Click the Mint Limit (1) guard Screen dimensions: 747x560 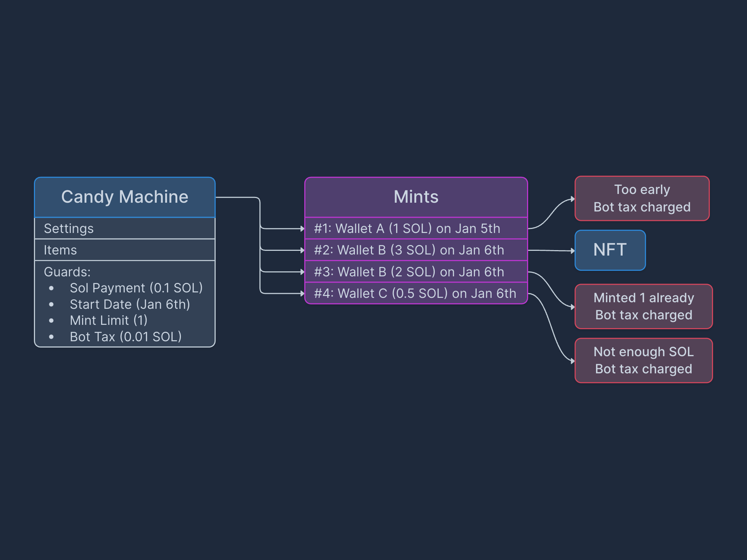click(109, 320)
